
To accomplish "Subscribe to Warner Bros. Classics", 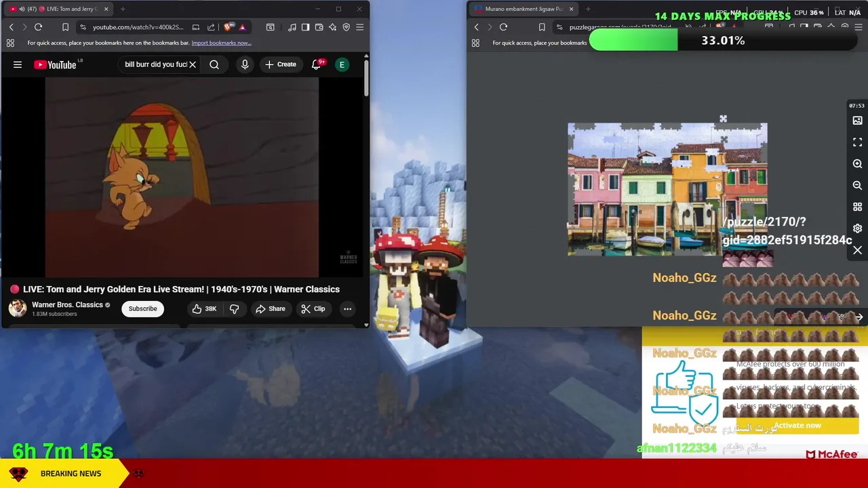I will pos(142,308).
